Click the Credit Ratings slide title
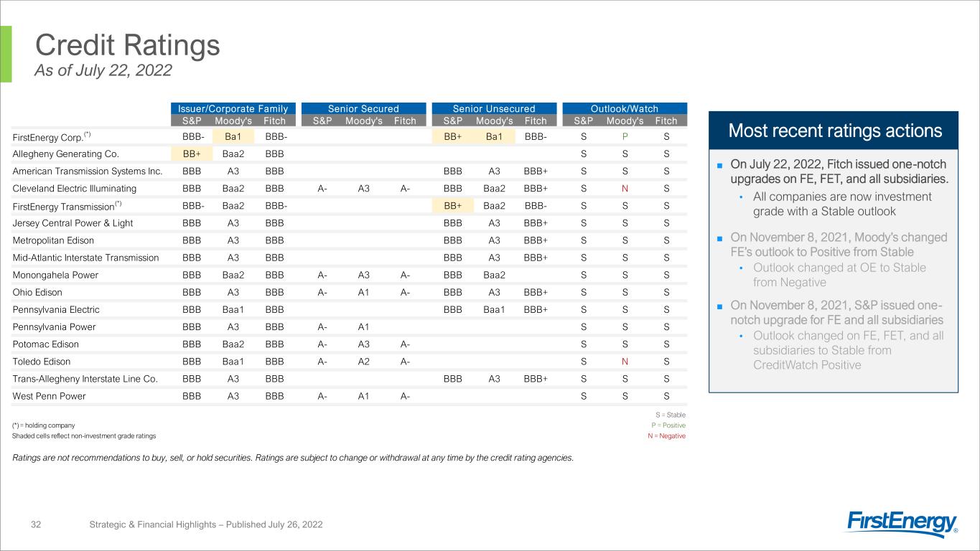The height and width of the screenshot is (551, 980). point(128,45)
